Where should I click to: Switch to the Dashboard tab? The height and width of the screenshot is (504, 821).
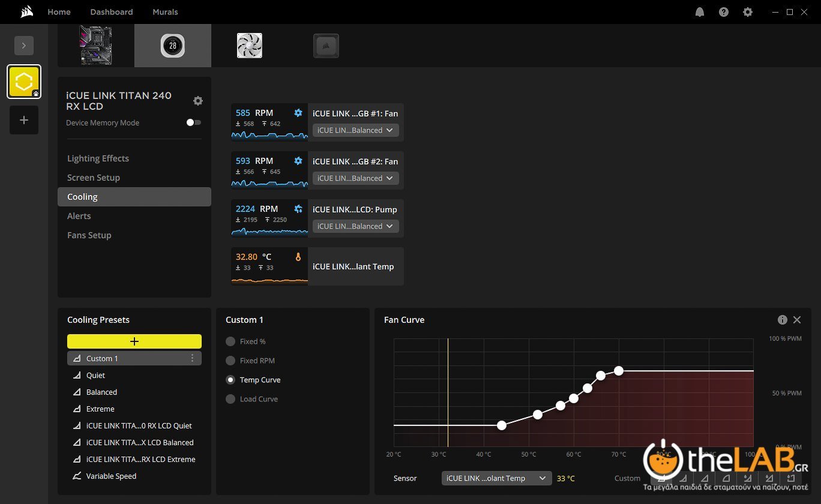pos(112,12)
